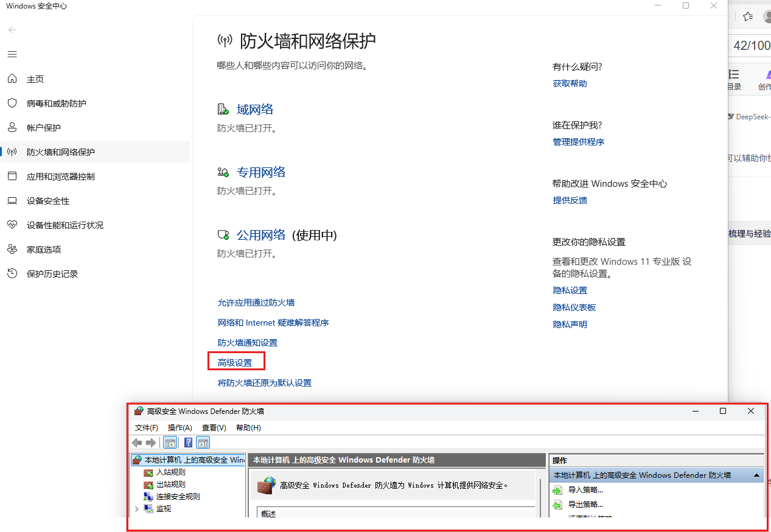The height and width of the screenshot is (532, 771).
Task: Open the 文件(F) menu
Action: [x=146, y=428]
